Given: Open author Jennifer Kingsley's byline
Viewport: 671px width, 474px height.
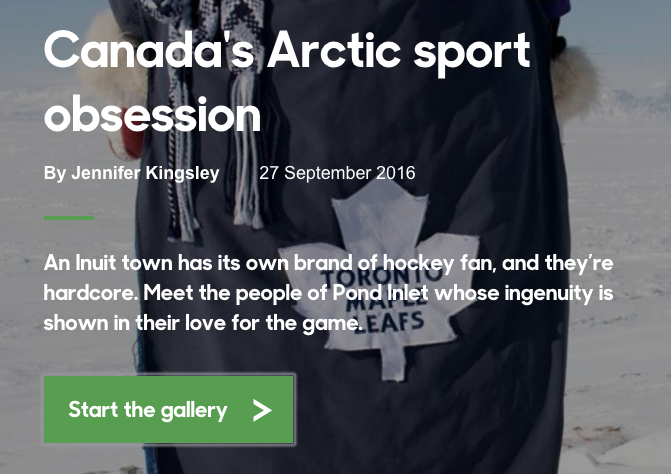Looking at the screenshot, I should (145, 173).
